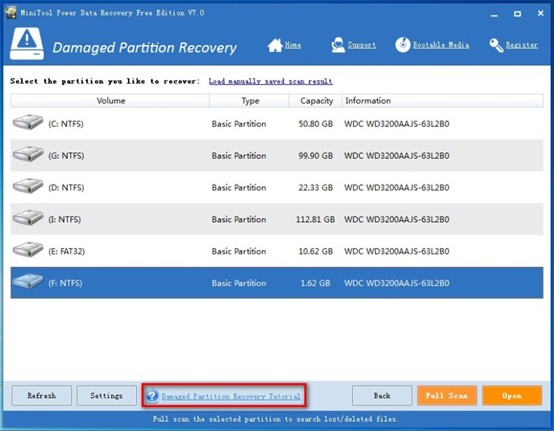Select the (D: NTFS) volume label

coord(66,188)
